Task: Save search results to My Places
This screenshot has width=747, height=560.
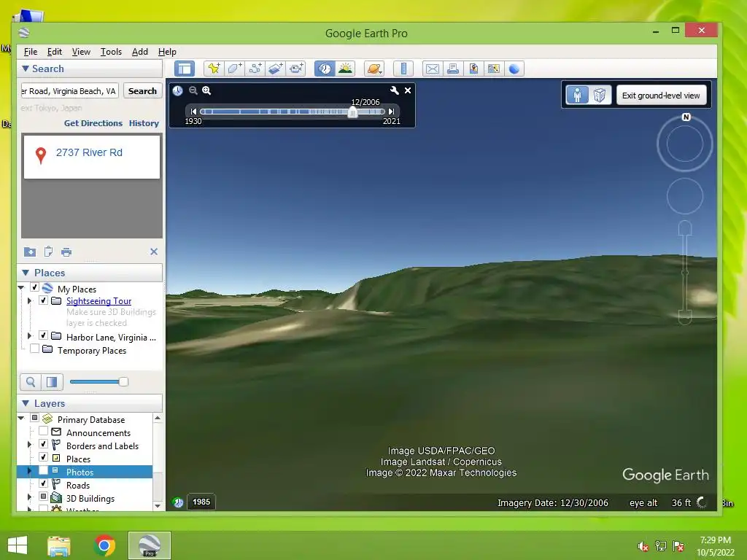Action: pos(29,252)
